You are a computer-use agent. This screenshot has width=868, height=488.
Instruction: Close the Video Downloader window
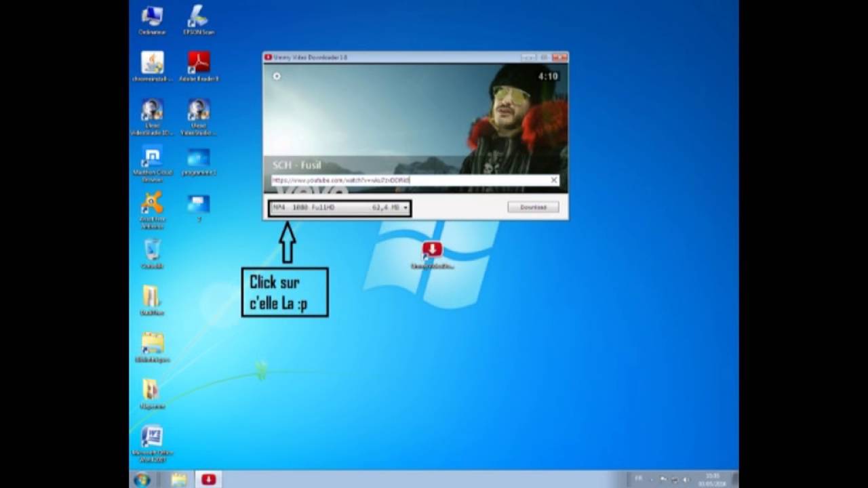tap(559, 58)
